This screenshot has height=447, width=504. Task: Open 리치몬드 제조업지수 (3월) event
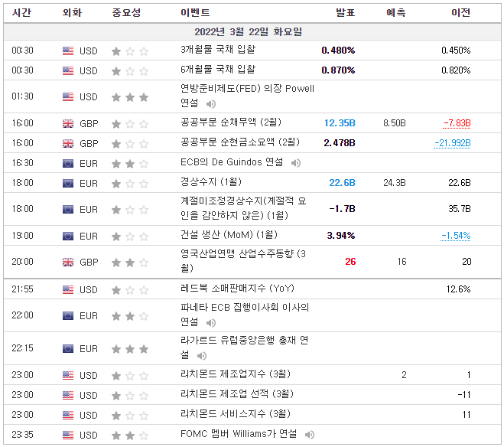(x=236, y=374)
